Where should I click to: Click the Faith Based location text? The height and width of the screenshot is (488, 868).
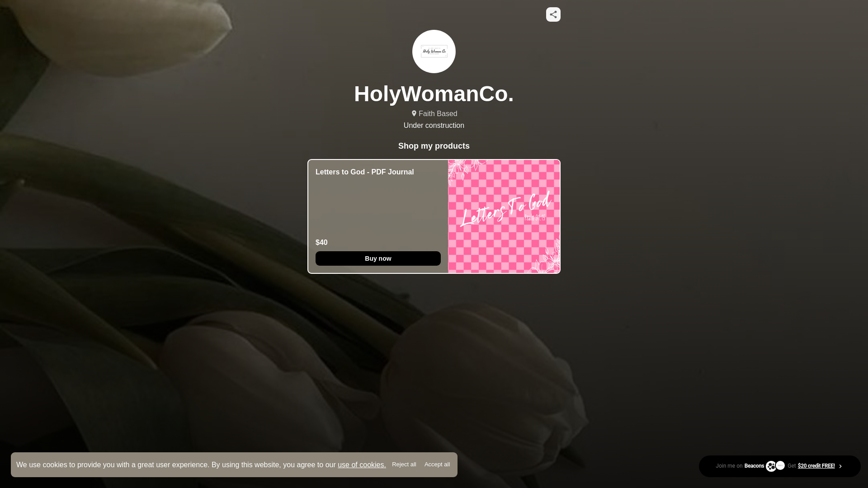(x=438, y=114)
